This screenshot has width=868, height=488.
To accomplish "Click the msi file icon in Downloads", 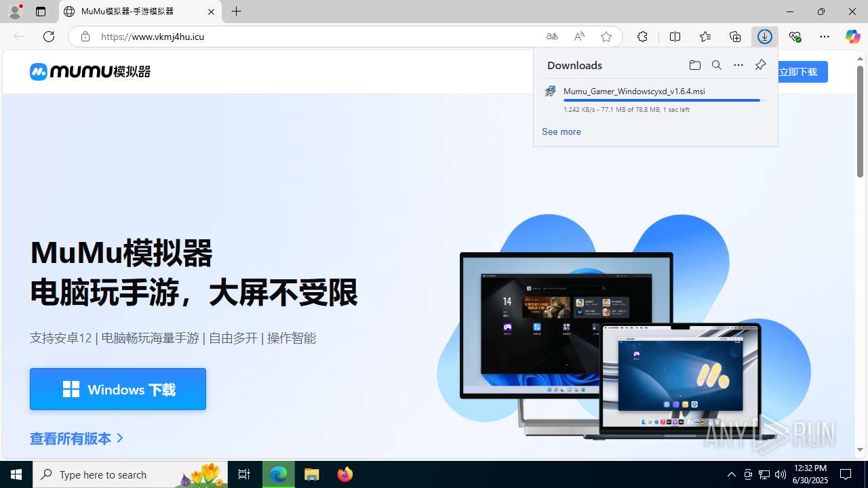I will coord(550,91).
